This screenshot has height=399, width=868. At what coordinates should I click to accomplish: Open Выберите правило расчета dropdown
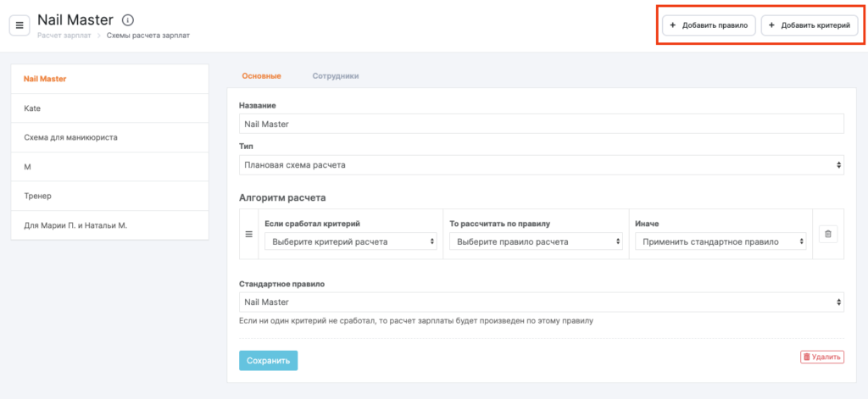tap(536, 241)
